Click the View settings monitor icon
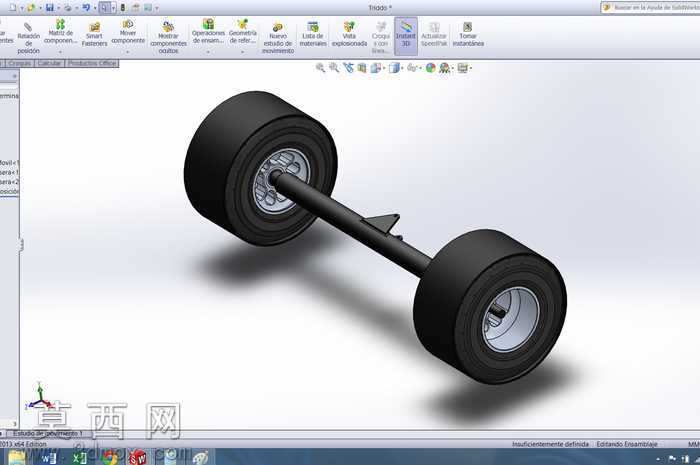The image size is (700, 465). [463, 68]
